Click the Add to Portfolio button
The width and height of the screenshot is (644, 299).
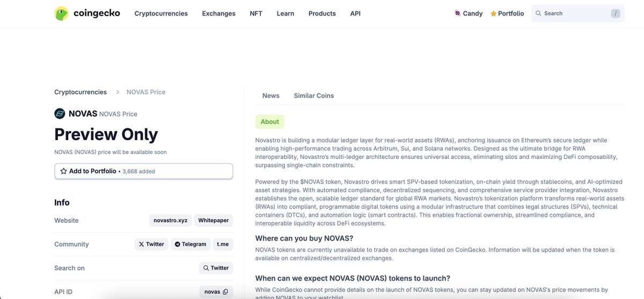(144, 171)
